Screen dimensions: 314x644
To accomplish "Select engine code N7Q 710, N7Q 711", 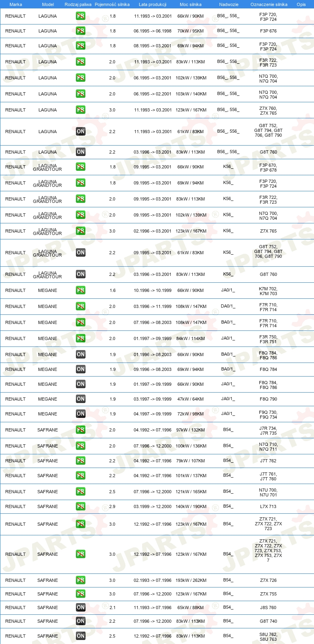I will point(268,447).
